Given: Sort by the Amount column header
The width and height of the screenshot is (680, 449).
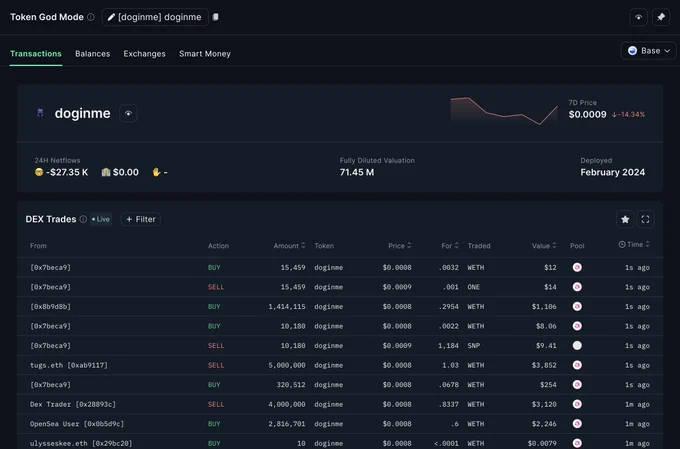Looking at the screenshot, I should pyautogui.click(x=289, y=246).
